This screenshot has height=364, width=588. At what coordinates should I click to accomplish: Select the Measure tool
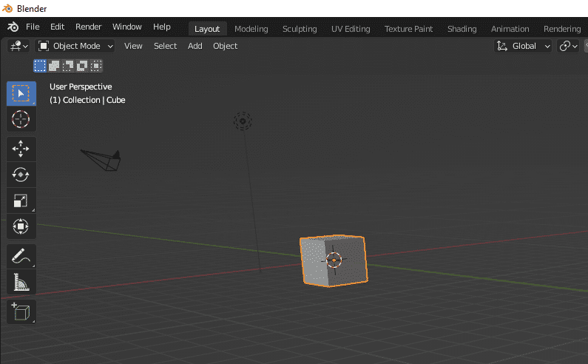click(21, 283)
